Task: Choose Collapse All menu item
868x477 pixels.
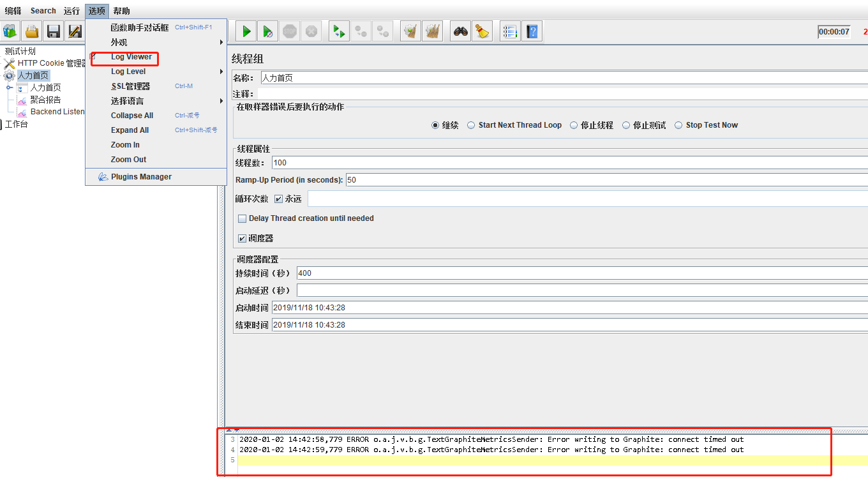Action: pos(156,116)
